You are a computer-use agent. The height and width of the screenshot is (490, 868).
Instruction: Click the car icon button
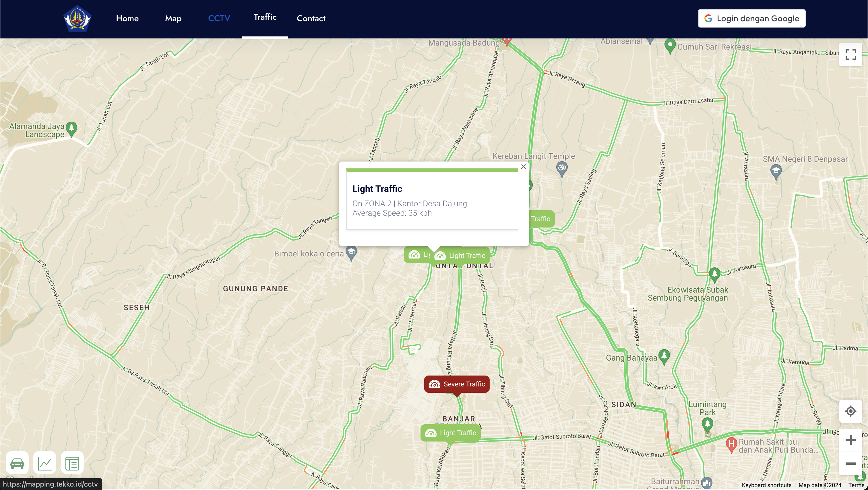pyautogui.click(x=17, y=463)
